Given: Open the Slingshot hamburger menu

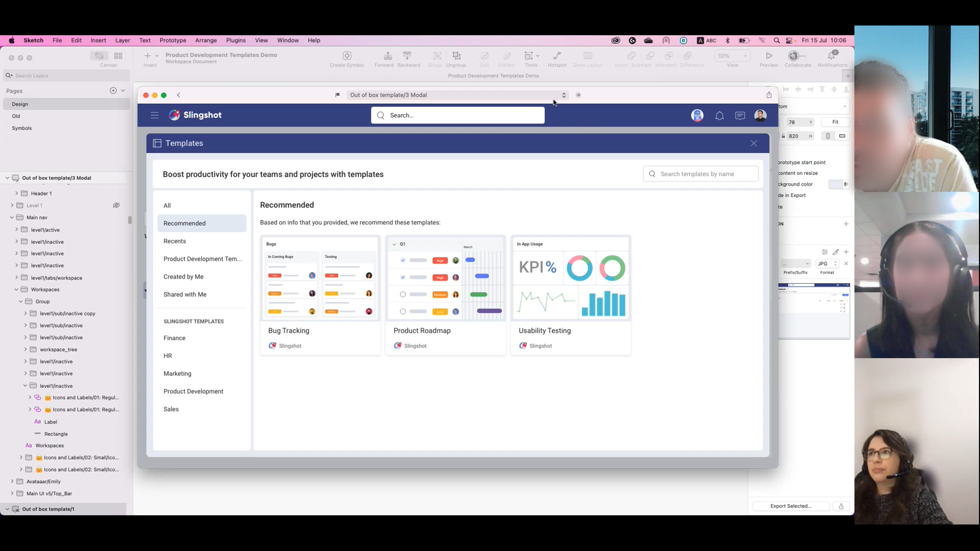Looking at the screenshot, I should [154, 115].
